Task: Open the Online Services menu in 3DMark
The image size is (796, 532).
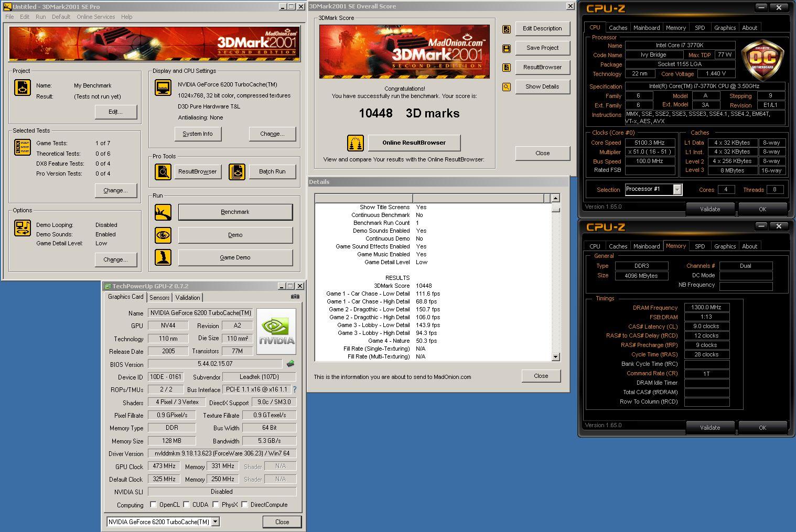Action: point(95,17)
